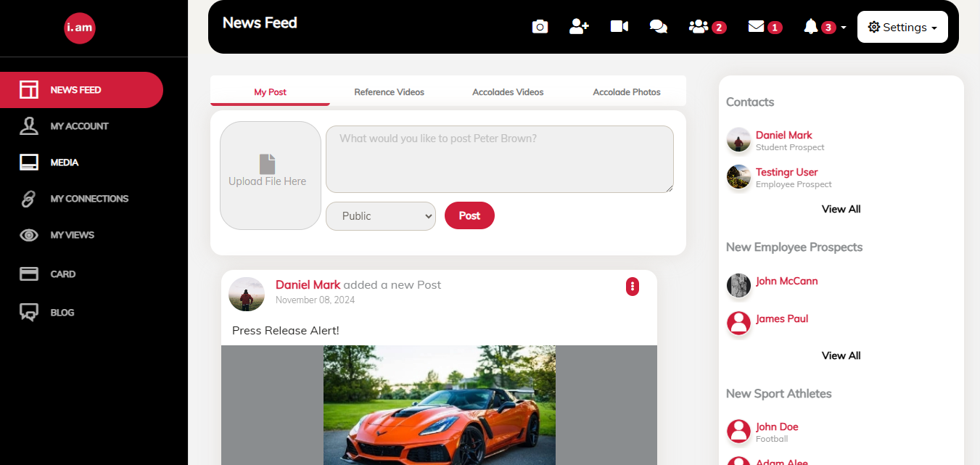Viewport: 980px width, 465px height.
Task: Open post options three-dot menu
Action: coord(633,287)
